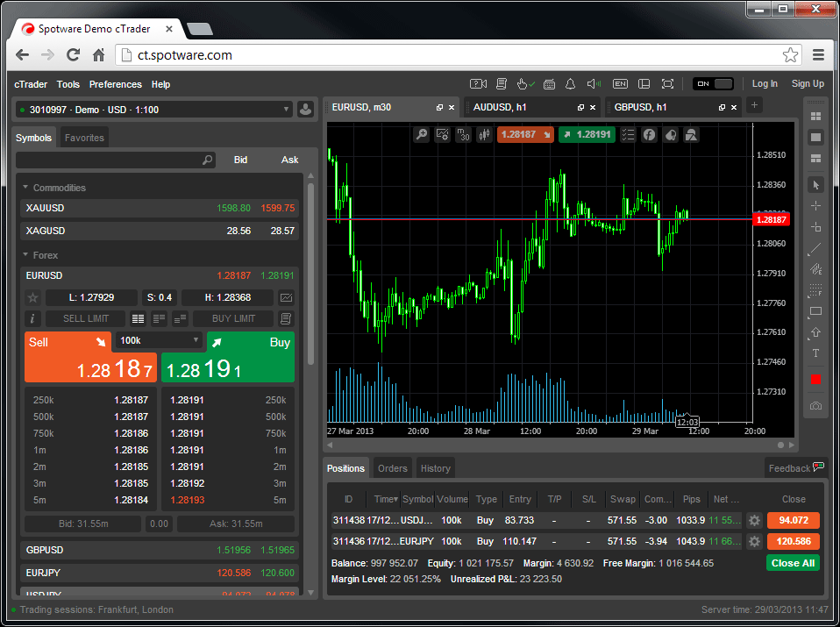
Task: Open the Tools menu
Action: point(68,84)
